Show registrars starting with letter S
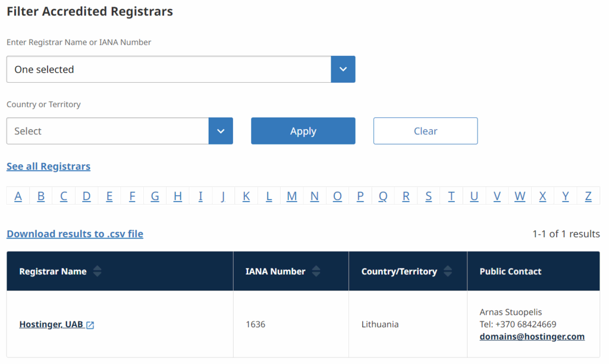The width and height of the screenshot is (609, 364). pos(429,196)
